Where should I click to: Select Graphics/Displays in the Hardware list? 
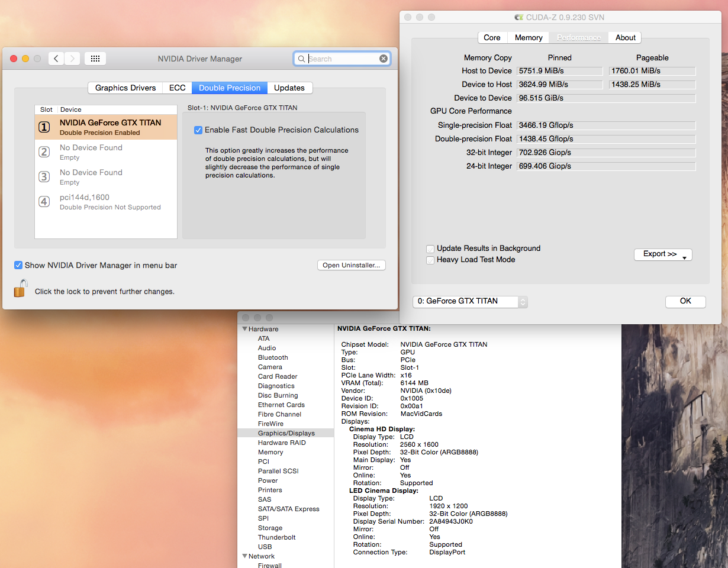tap(286, 433)
